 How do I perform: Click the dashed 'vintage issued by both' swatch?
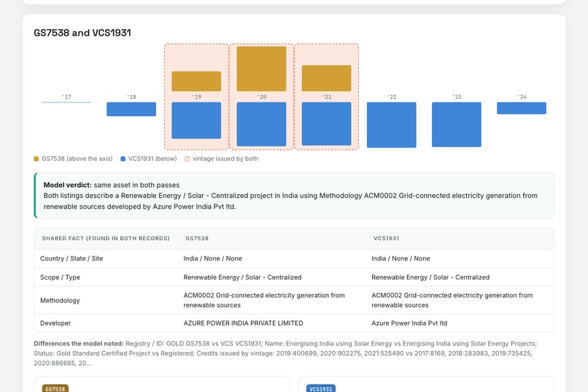point(187,158)
